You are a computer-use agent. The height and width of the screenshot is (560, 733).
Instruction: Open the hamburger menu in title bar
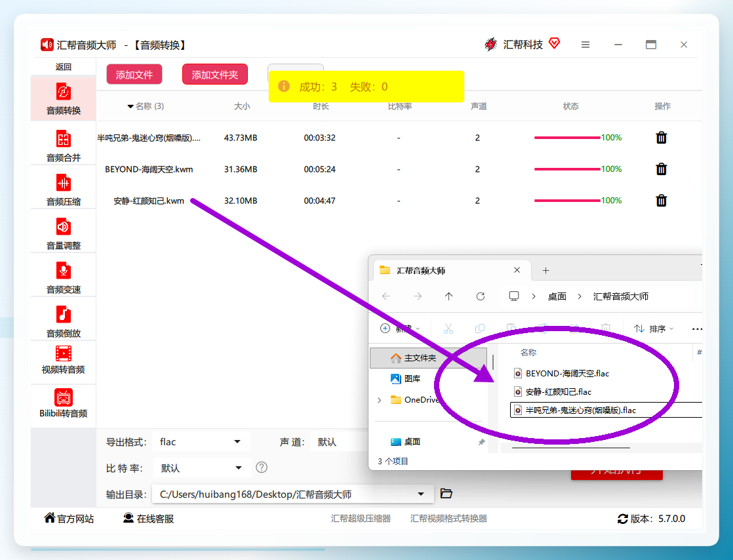585,45
